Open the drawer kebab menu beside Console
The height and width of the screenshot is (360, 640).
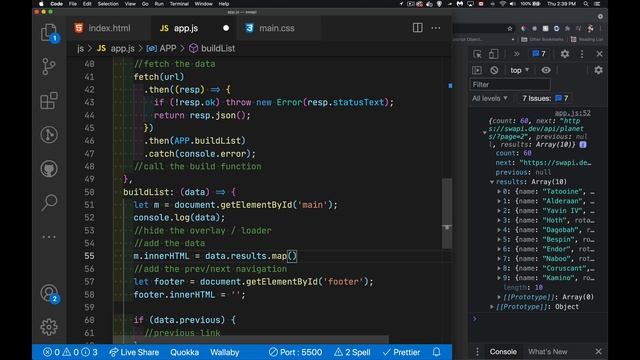[x=477, y=351]
